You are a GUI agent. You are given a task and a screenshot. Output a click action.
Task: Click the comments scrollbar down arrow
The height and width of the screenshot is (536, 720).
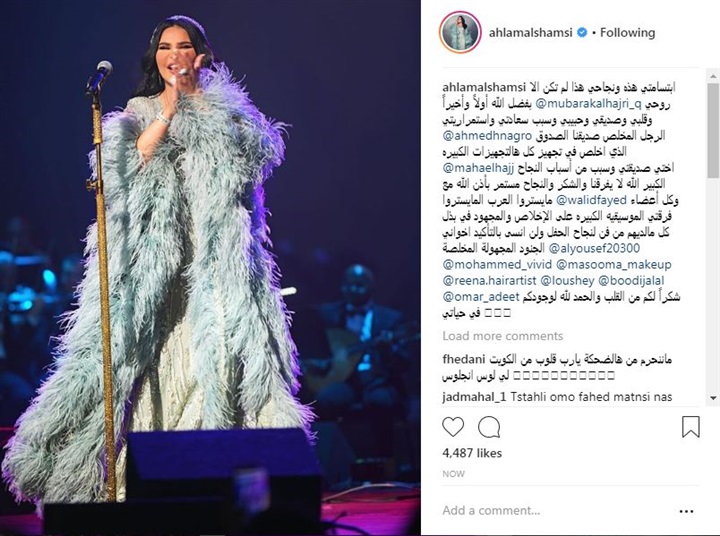pyautogui.click(x=713, y=398)
